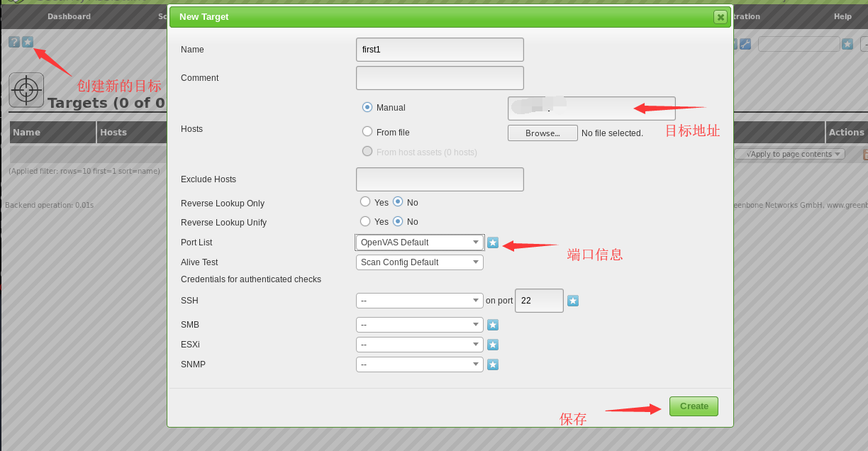This screenshot has width=868, height=451.
Task: Click the New Target dialog title
Action: pyautogui.click(x=204, y=16)
